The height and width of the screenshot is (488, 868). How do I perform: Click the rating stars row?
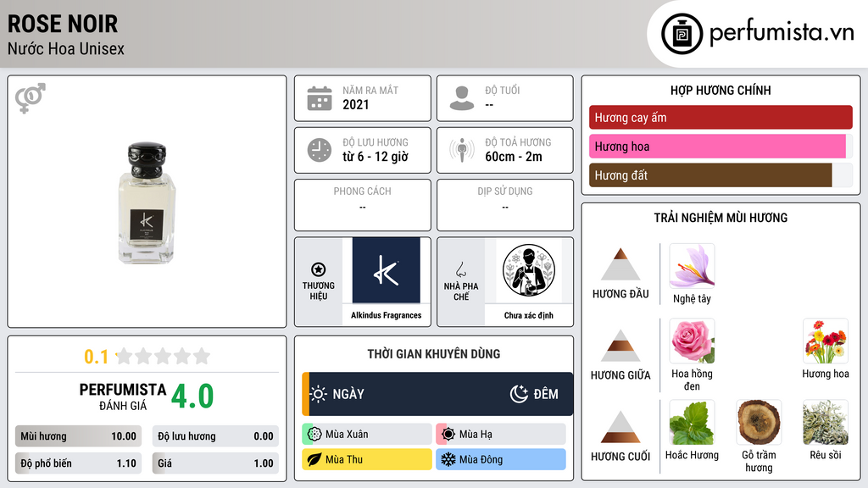pos(163,356)
